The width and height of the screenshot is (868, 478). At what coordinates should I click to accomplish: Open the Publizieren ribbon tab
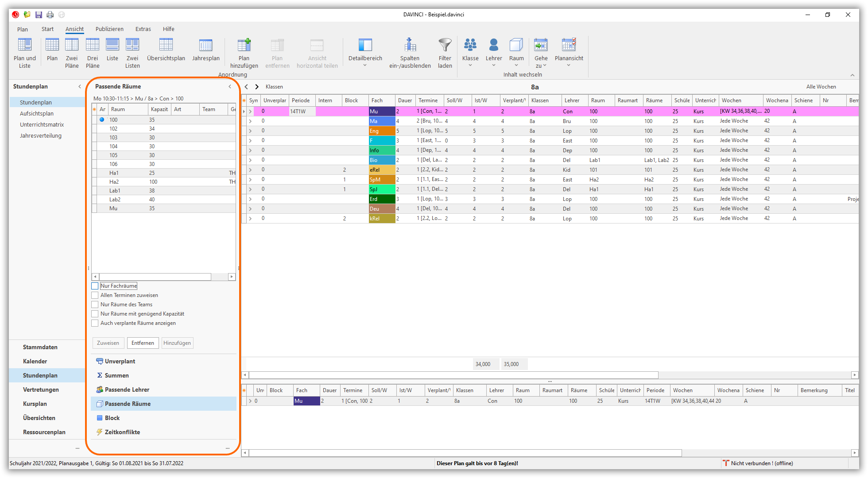109,29
